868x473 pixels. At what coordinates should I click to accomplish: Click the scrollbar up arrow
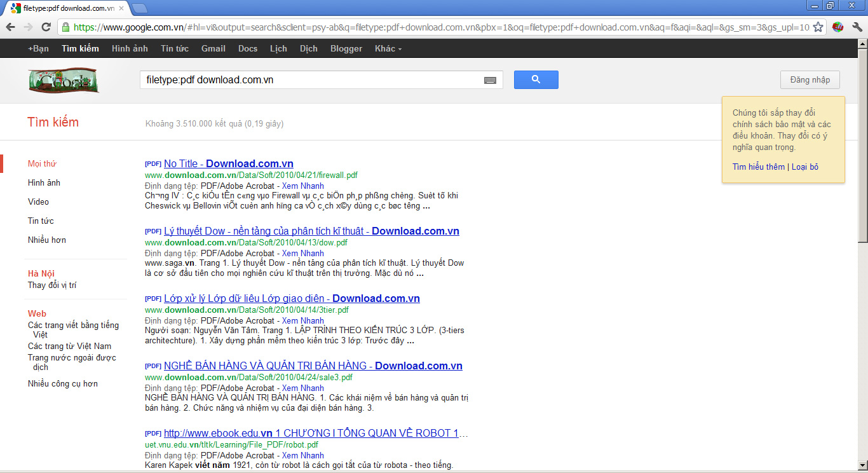click(x=862, y=43)
